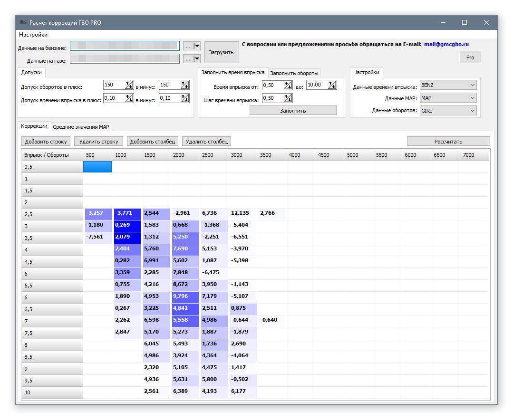The height and width of the screenshot is (420, 513).
Task: Click column header 2000
Action: [184, 155]
